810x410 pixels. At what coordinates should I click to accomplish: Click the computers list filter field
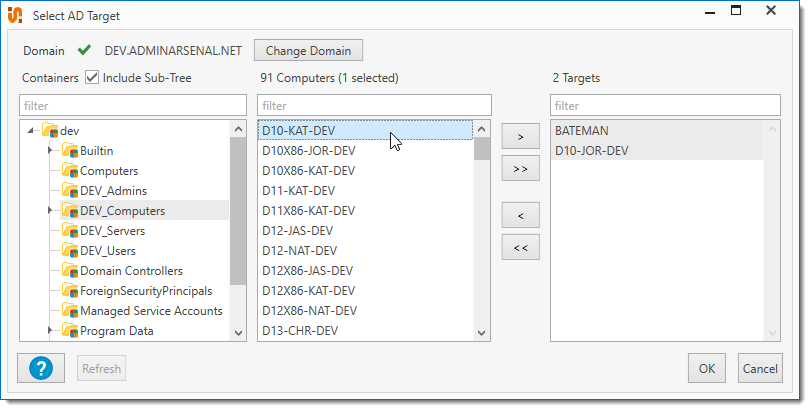(x=373, y=105)
